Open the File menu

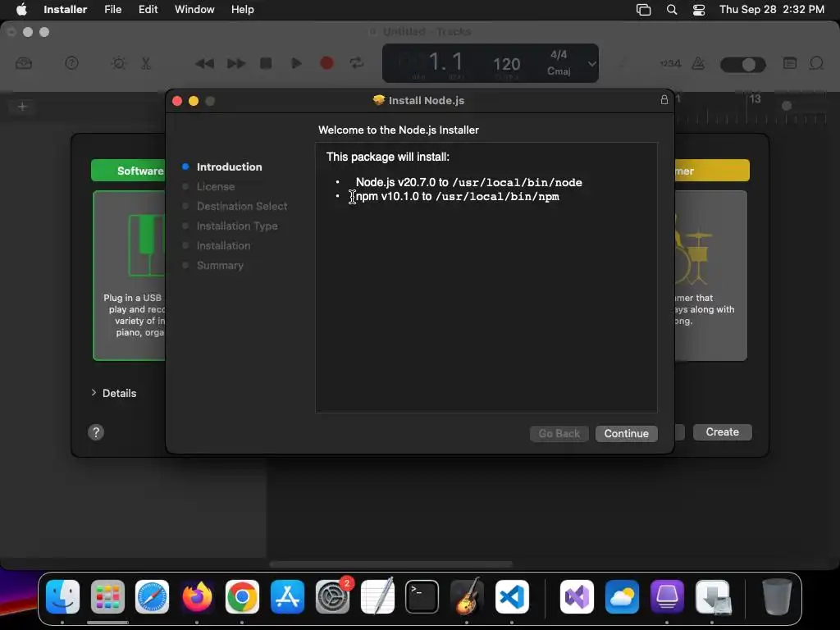(112, 9)
